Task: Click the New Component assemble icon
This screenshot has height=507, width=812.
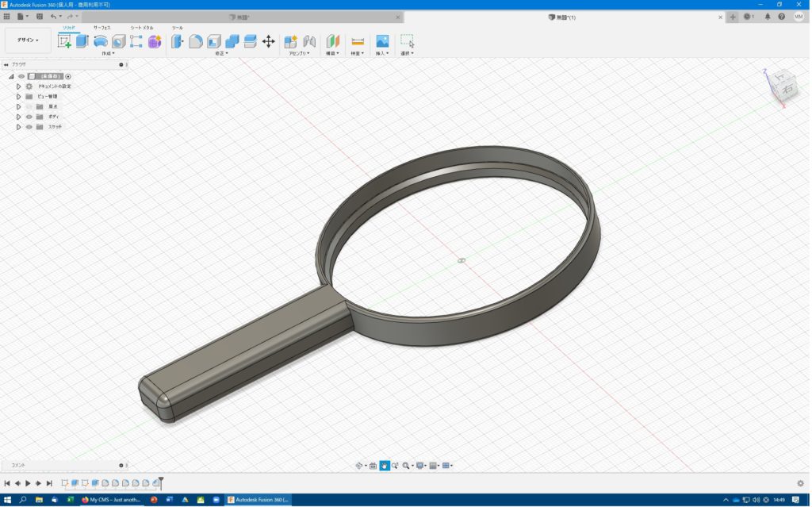Action: (x=290, y=41)
